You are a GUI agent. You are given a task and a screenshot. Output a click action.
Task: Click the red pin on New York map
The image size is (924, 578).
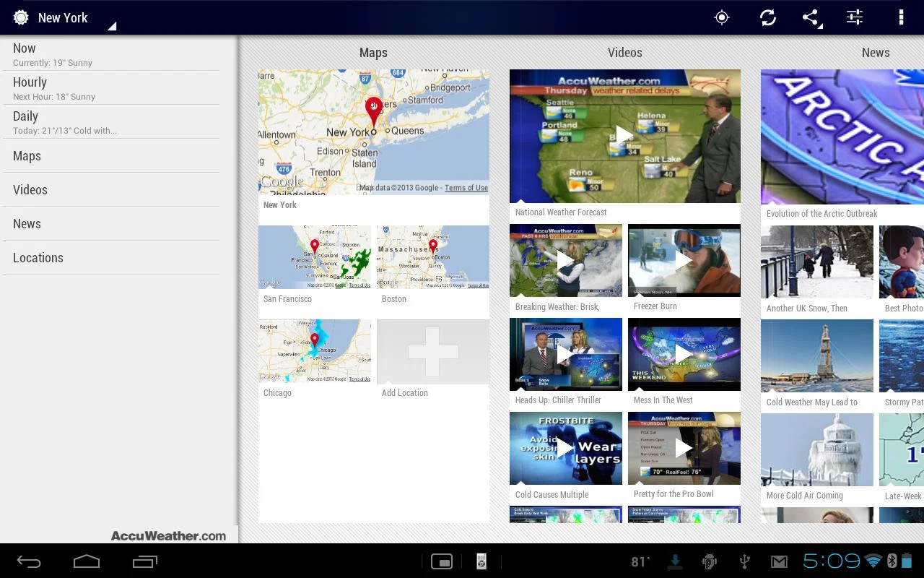(x=373, y=112)
